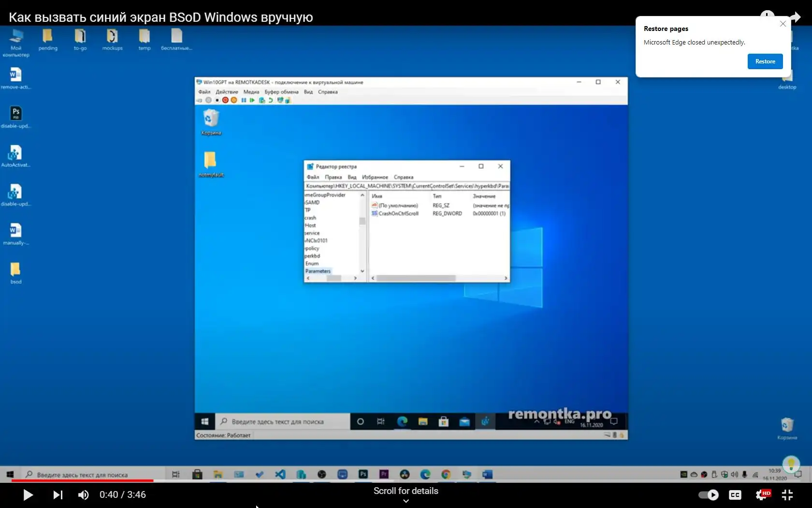Toggle the autoplay switch
The image size is (812, 508).
point(709,495)
